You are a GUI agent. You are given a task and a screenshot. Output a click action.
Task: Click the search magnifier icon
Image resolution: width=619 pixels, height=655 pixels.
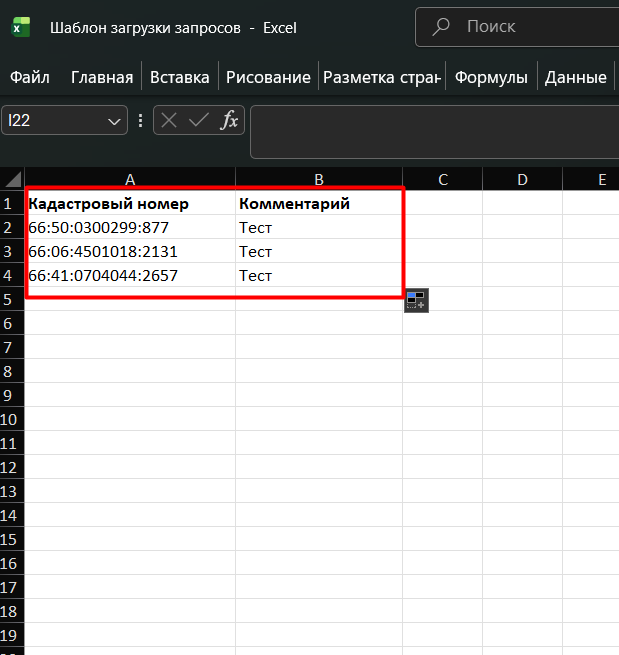click(441, 27)
